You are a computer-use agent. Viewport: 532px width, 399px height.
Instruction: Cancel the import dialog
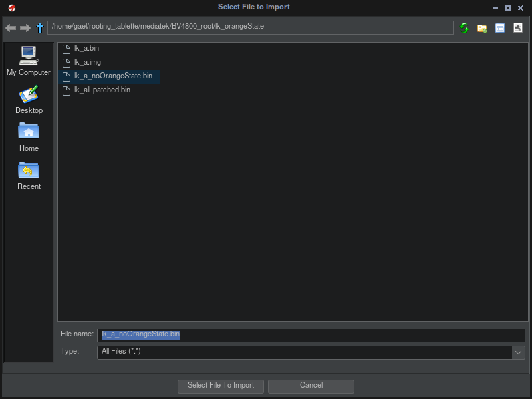[311, 386]
